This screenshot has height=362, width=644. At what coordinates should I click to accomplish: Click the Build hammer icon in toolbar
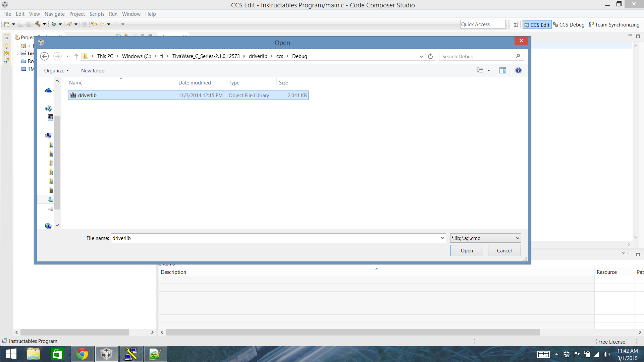(38, 24)
